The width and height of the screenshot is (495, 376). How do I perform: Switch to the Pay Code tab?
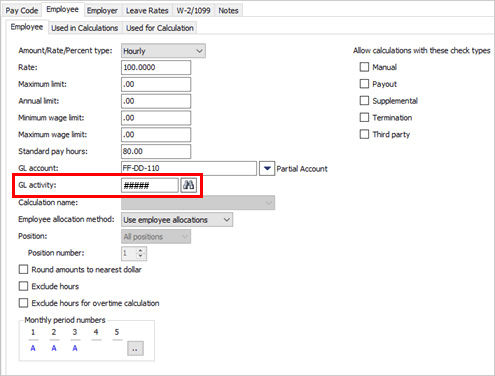click(x=22, y=11)
